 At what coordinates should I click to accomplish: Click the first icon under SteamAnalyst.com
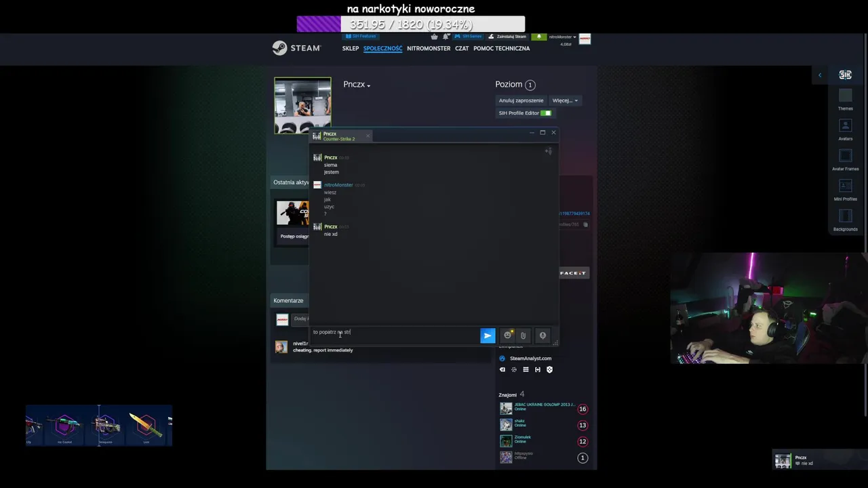(502, 370)
